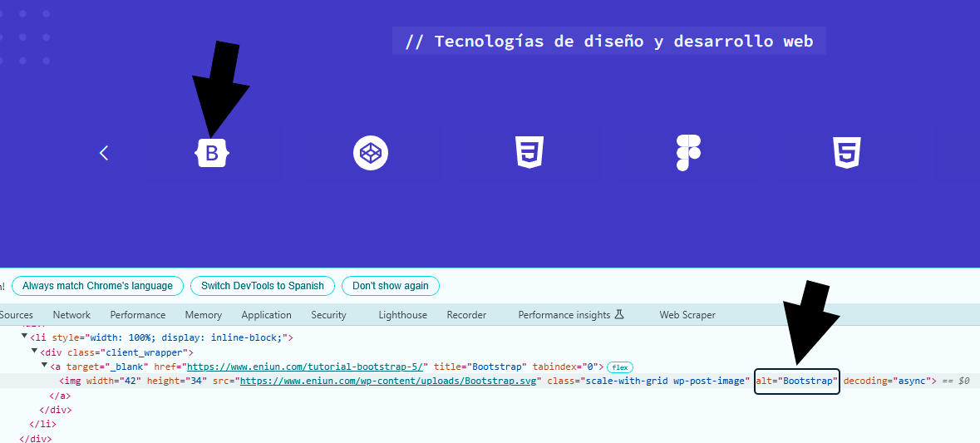Click the HTML5 shield icon
This screenshot has width=980, height=443.
tap(848, 153)
